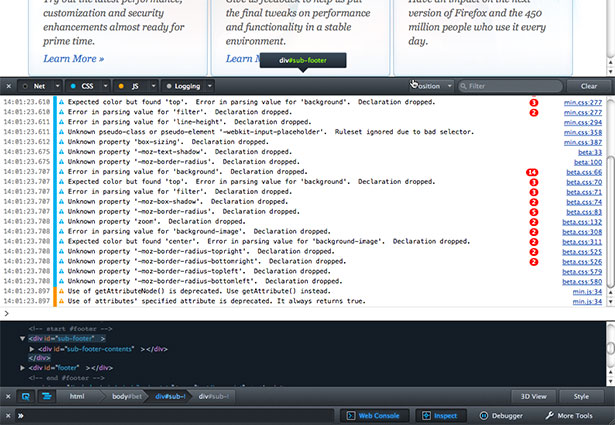This screenshot has height=425, width=615.
Task: Open the beta.css:580 source link
Action: point(582,282)
